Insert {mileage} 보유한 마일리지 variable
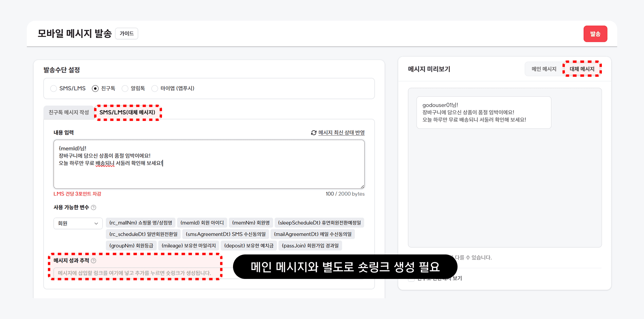 [x=189, y=246]
